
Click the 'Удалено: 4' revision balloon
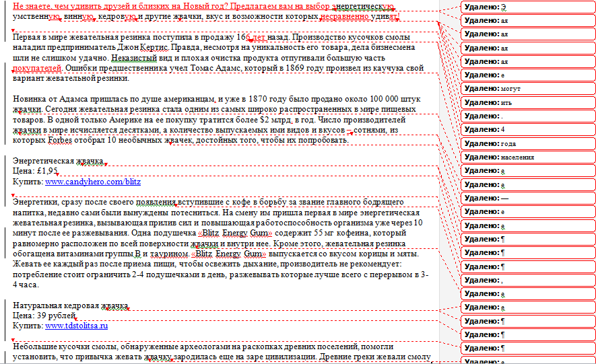point(528,129)
